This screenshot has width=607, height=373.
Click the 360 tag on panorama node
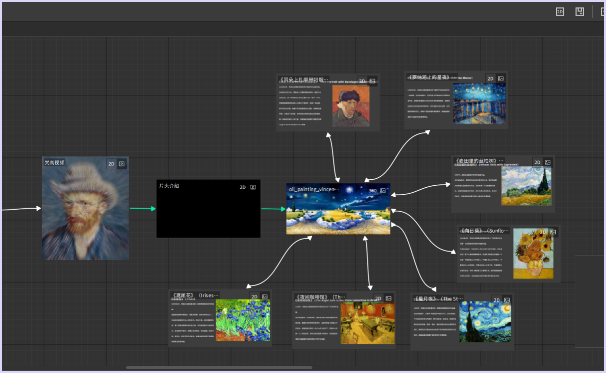tap(372, 190)
